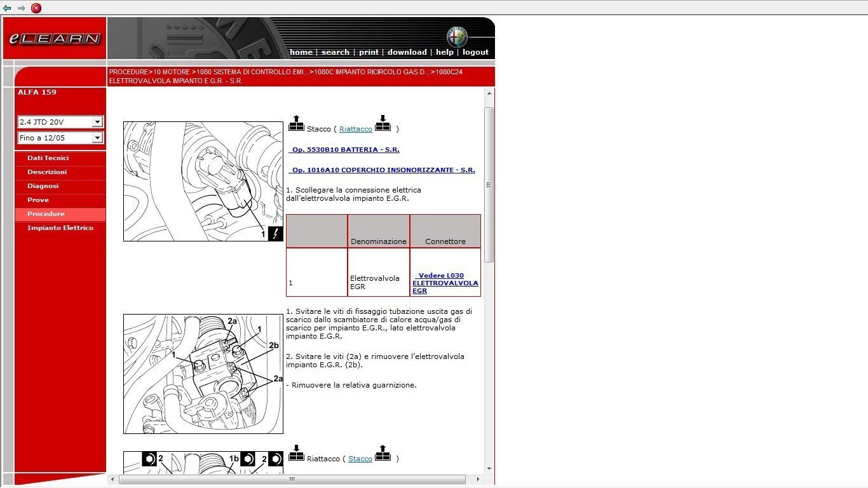The width and height of the screenshot is (868, 488).
Task: Open Diagnosi in the sidebar
Action: click(x=60, y=186)
